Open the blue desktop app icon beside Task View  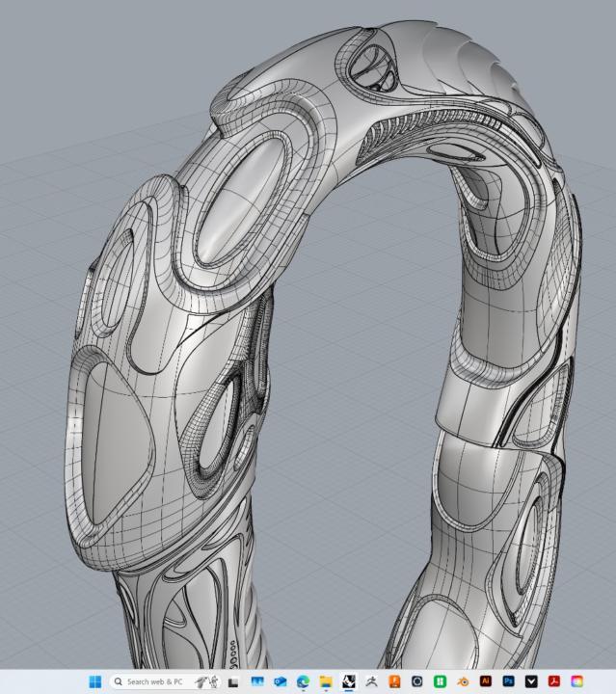point(257,681)
